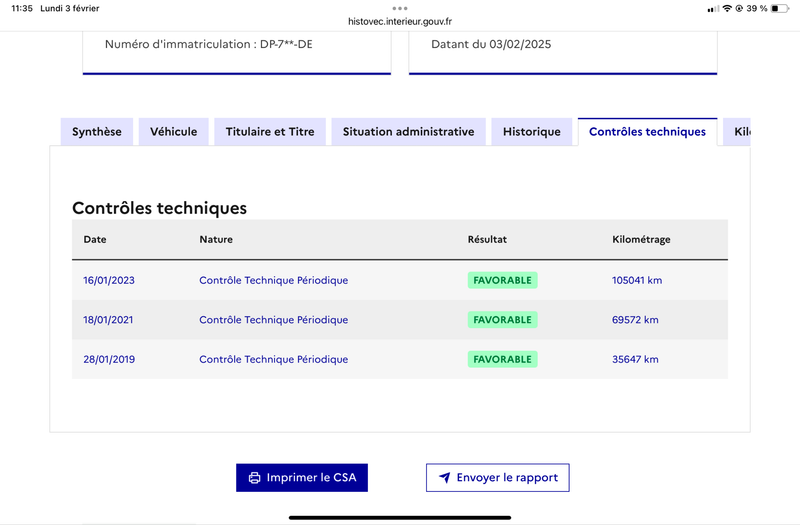Click the Kilométrage column header

point(641,239)
